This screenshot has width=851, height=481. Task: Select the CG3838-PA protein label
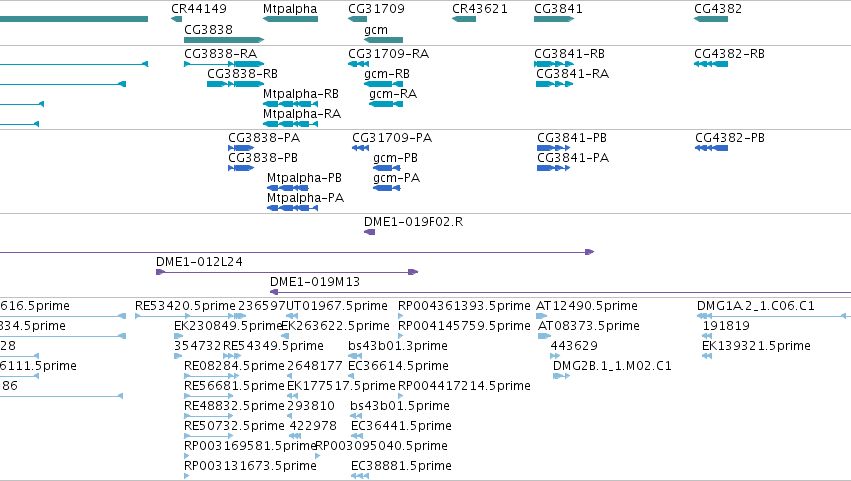pyautogui.click(x=264, y=138)
